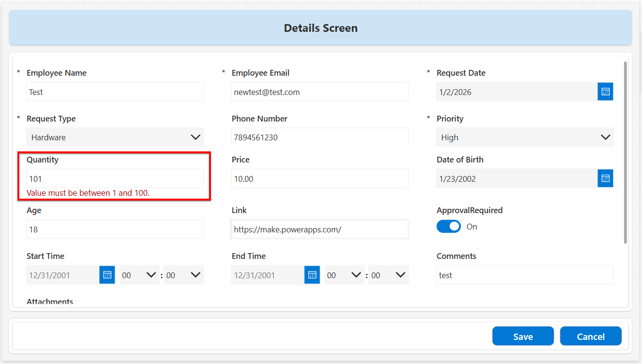Click the form's vertical scrollbar
Viewport: 642px width, 364px height.
pos(626,152)
